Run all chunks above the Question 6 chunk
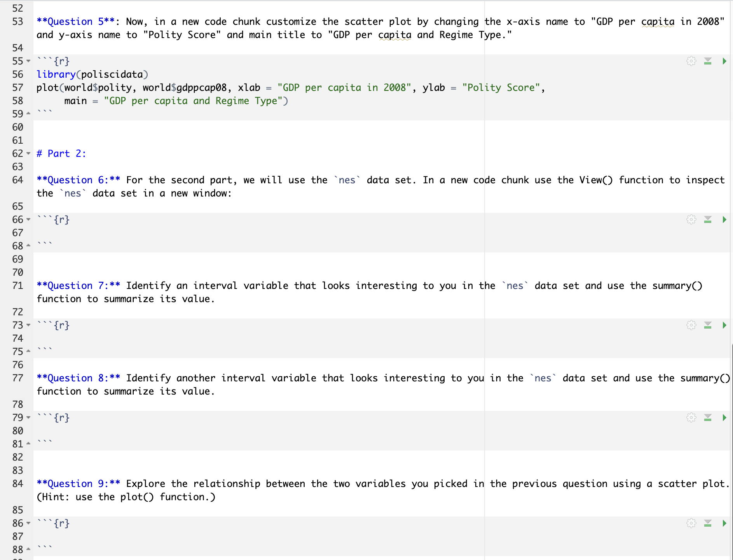 coord(708,219)
